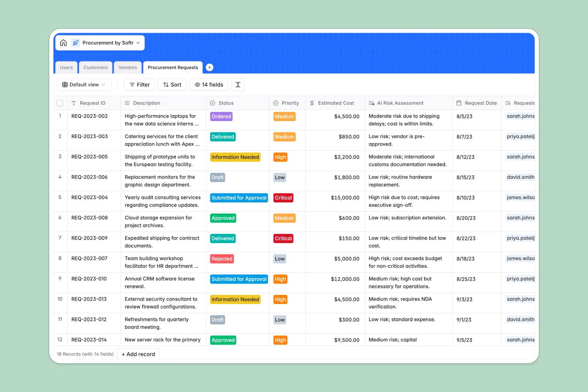588x392 pixels.
Task: Click the row height adjustment icon in toolbar
Action: [237, 84]
